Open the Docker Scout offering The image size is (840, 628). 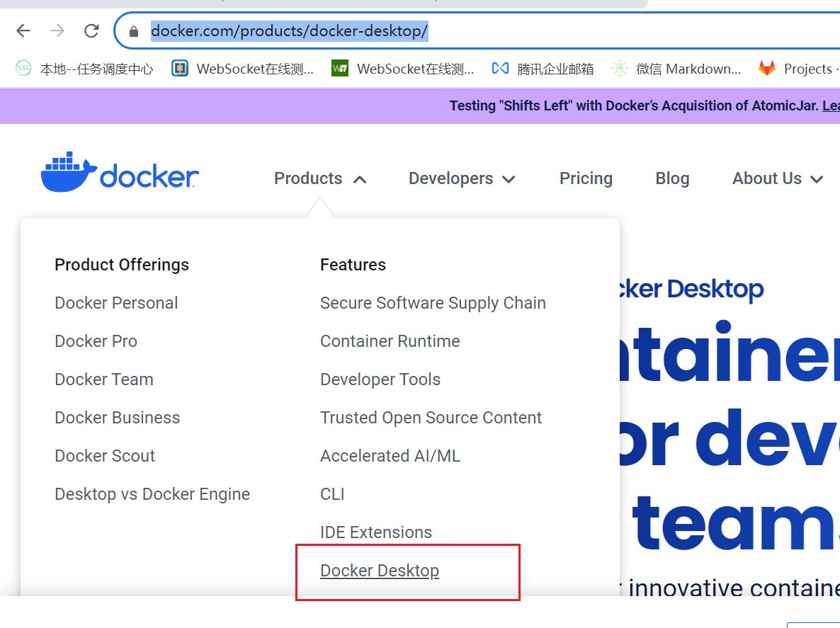click(x=105, y=456)
